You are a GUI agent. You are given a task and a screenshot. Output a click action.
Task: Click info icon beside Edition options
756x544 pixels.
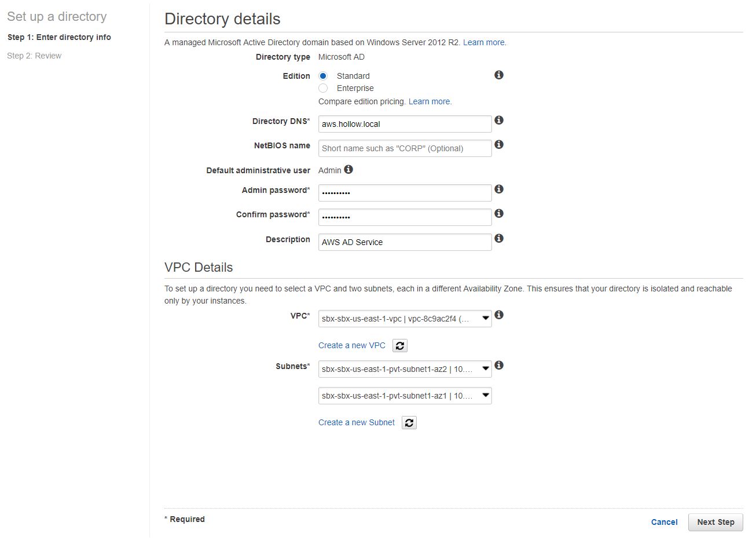[x=498, y=75]
